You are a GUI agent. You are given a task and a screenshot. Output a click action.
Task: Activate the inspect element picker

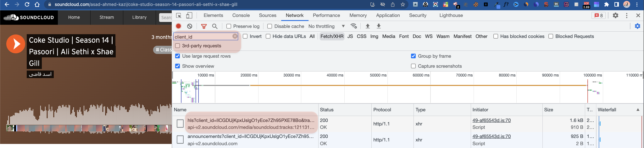[x=179, y=15]
